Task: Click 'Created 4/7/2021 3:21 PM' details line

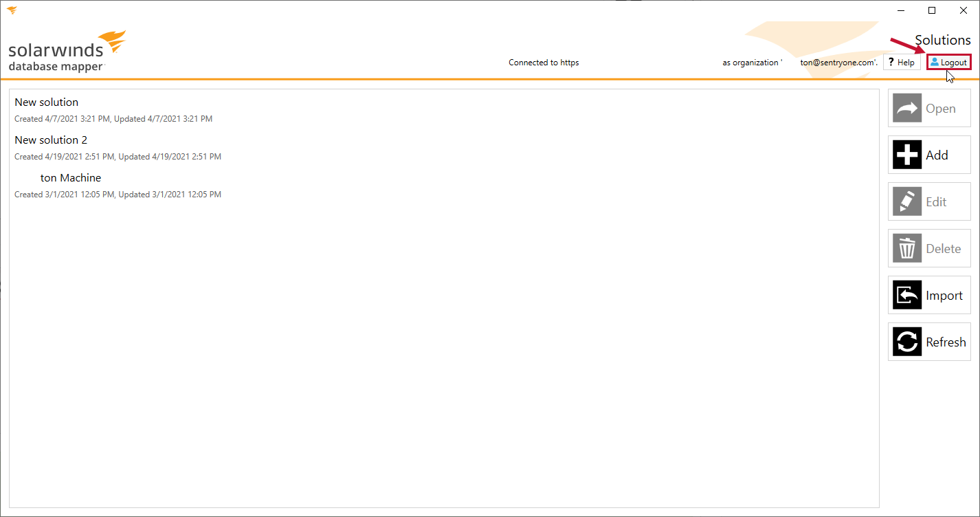Action: pyautogui.click(x=113, y=119)
